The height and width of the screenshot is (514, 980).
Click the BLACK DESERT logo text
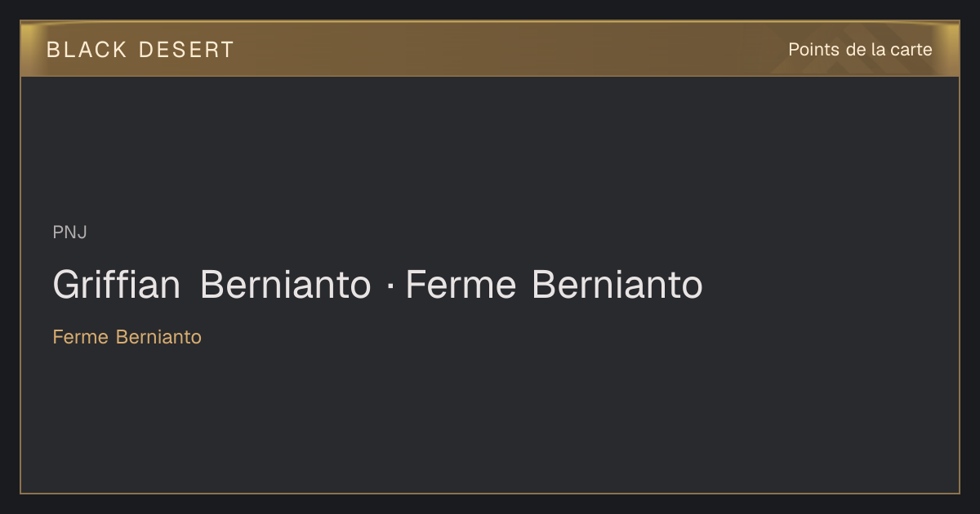click(x=140, y=50)
